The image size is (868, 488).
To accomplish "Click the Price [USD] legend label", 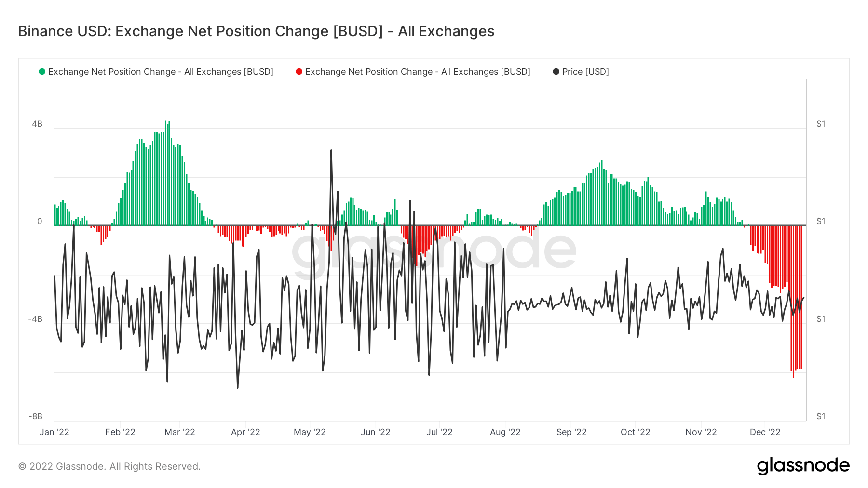I will (585, 72).
